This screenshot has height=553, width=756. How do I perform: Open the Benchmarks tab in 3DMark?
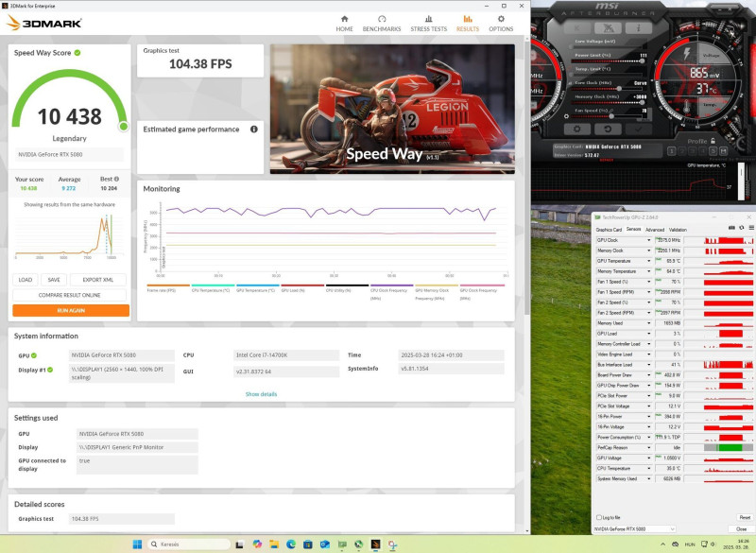[x=382, y=24]
